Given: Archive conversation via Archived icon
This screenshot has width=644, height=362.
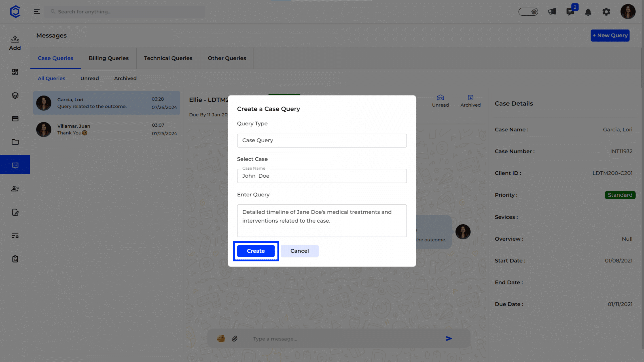Looking at the screenshot, I should tap(470, 101).
